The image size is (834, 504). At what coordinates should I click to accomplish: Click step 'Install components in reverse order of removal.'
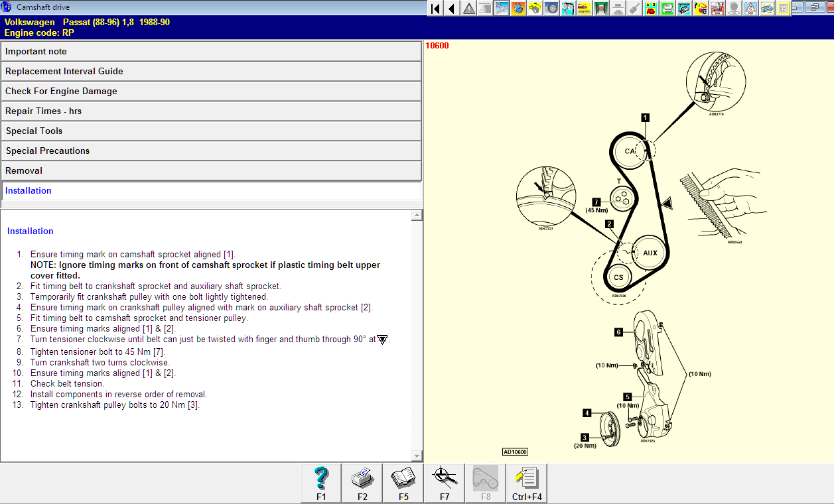(119, 395)
